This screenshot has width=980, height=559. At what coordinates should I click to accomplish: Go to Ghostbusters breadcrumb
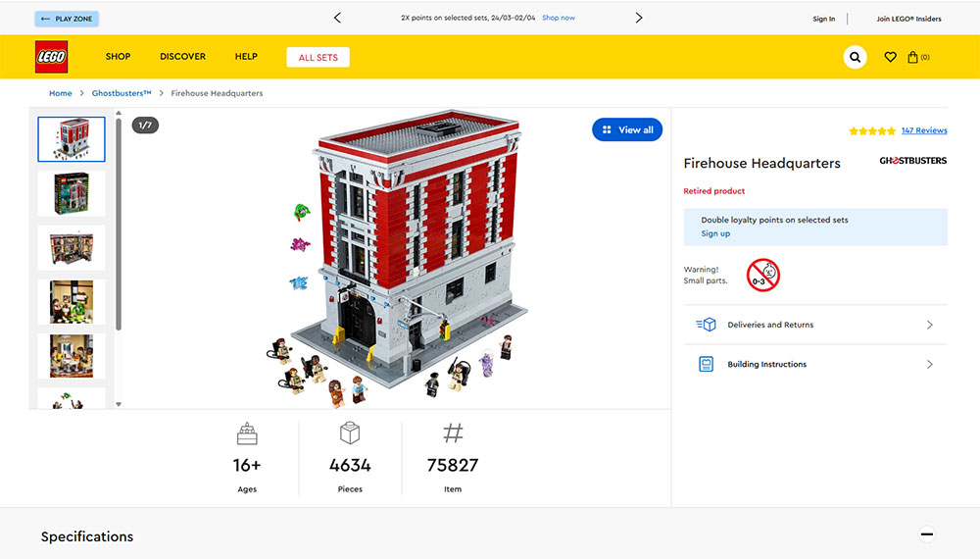click(x=122, y=93)
